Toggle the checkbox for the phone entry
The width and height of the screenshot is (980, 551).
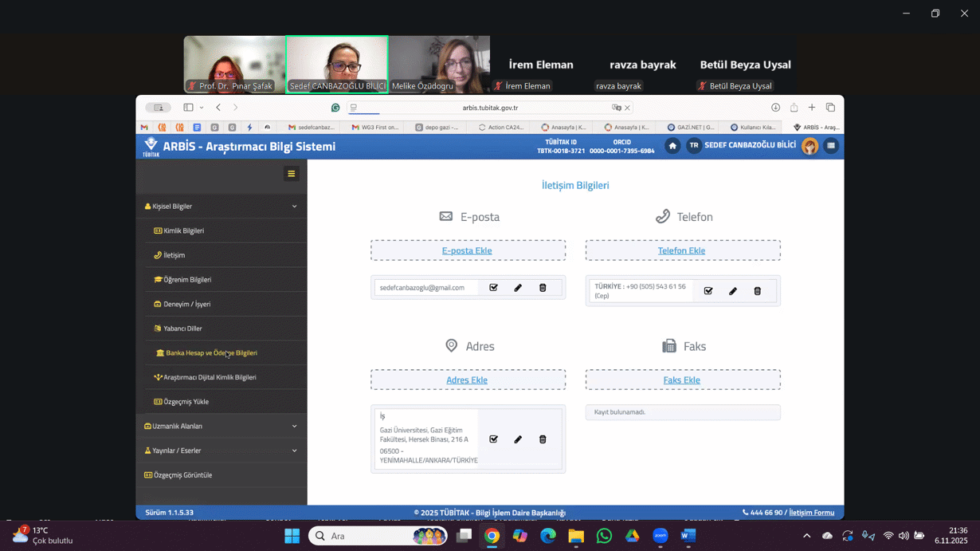click(708, 291)
